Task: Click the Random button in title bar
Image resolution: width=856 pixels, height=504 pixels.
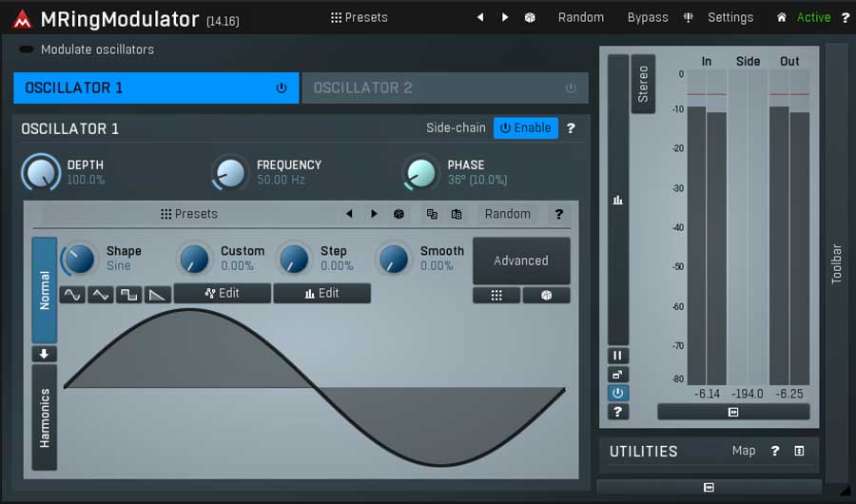Action: pyautogui.click(x=581, y=17)
